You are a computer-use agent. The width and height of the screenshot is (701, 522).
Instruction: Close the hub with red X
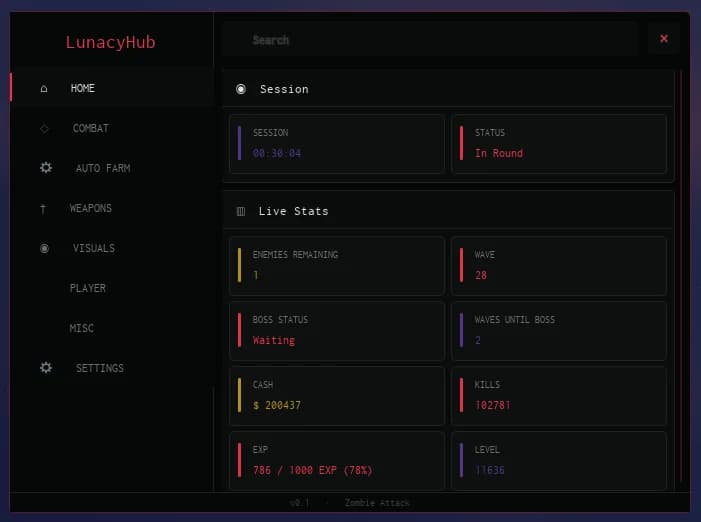click(664, 39)
